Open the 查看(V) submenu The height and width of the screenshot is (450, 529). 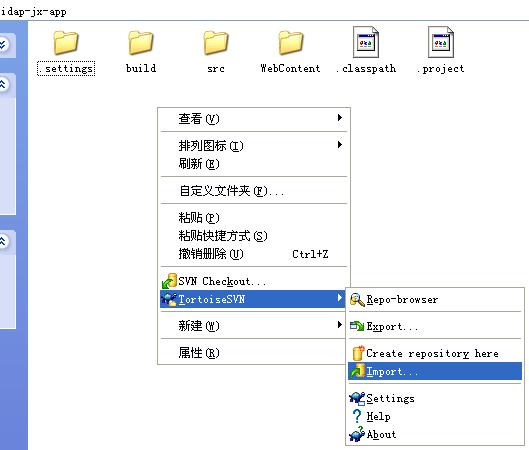[254, 118]
